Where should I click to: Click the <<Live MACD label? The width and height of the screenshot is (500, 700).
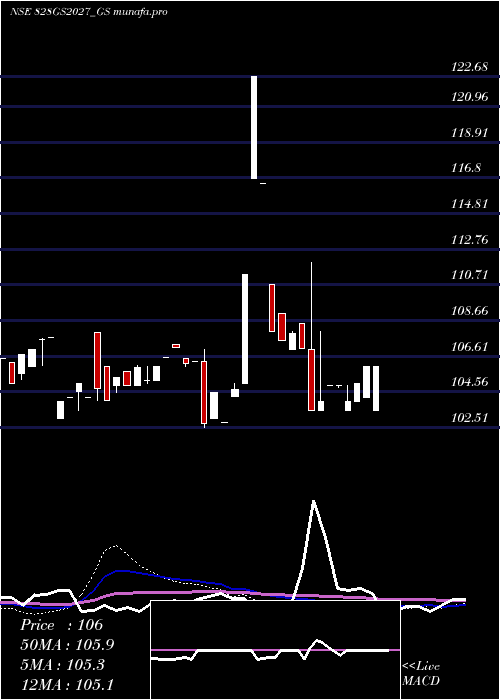[421, 674]
